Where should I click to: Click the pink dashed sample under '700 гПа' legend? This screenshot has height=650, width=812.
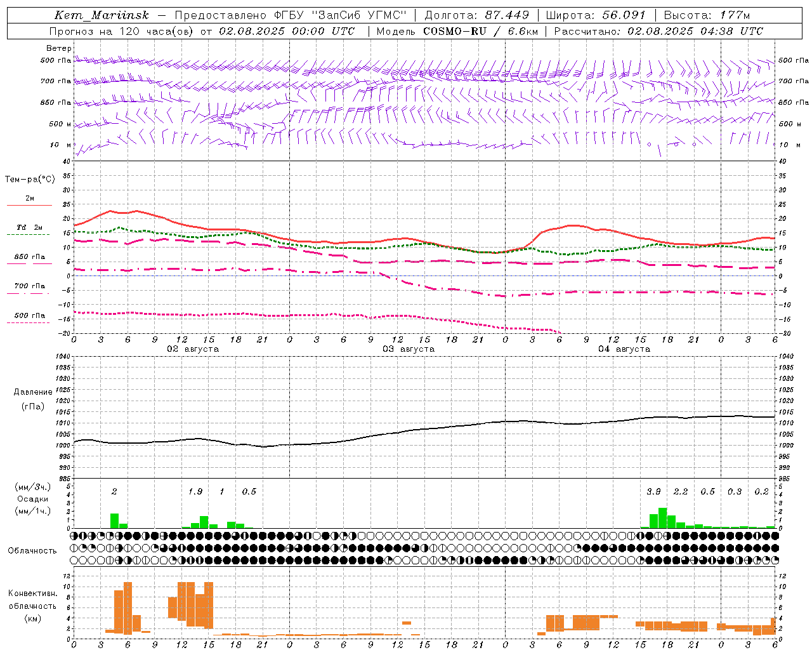tap(28, 293)
